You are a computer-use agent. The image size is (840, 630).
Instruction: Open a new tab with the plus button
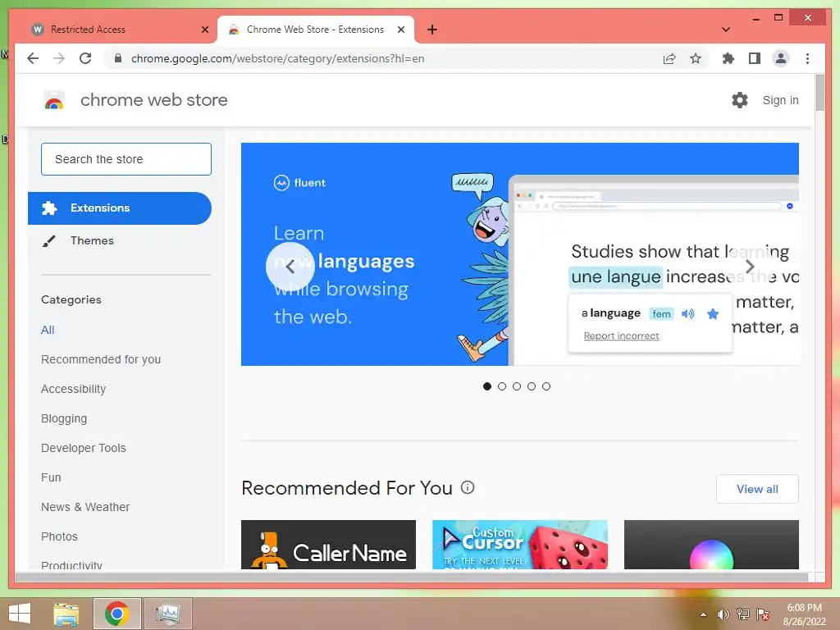(432, 30)
